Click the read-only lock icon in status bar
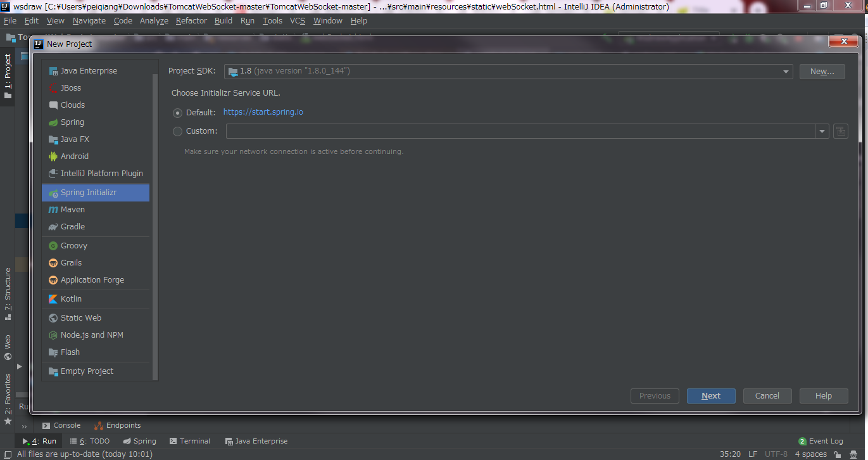Image resolution: width=868 pixels, height=460 pixels. pos(838,454)
